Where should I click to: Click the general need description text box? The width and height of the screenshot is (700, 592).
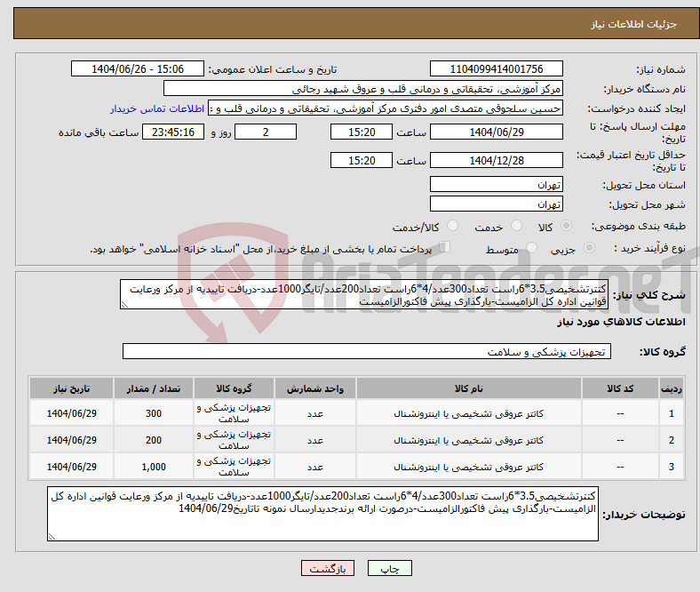tap(364, 294)
